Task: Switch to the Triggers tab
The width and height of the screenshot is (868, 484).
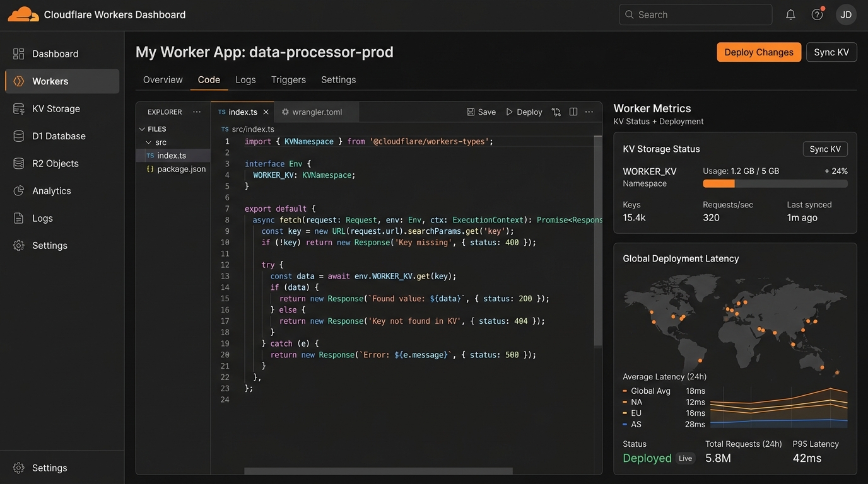Action: (x=288, y=79)
